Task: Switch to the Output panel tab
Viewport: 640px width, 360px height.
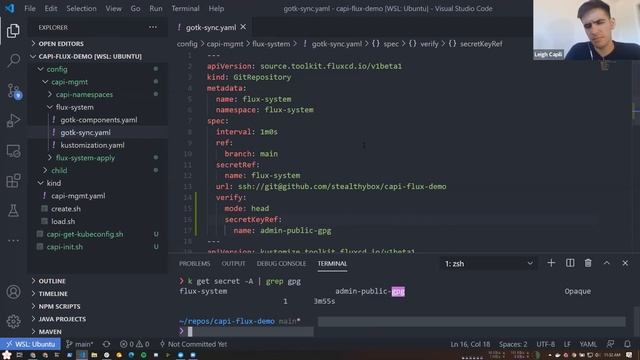Action: click(233, 264)
